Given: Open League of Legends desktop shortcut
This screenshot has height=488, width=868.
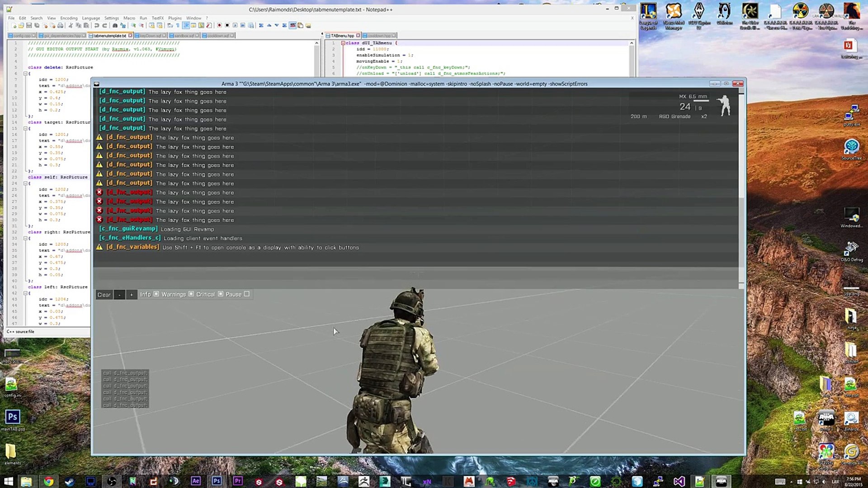Looking at the screenshot, I should [x=648, y=16].
